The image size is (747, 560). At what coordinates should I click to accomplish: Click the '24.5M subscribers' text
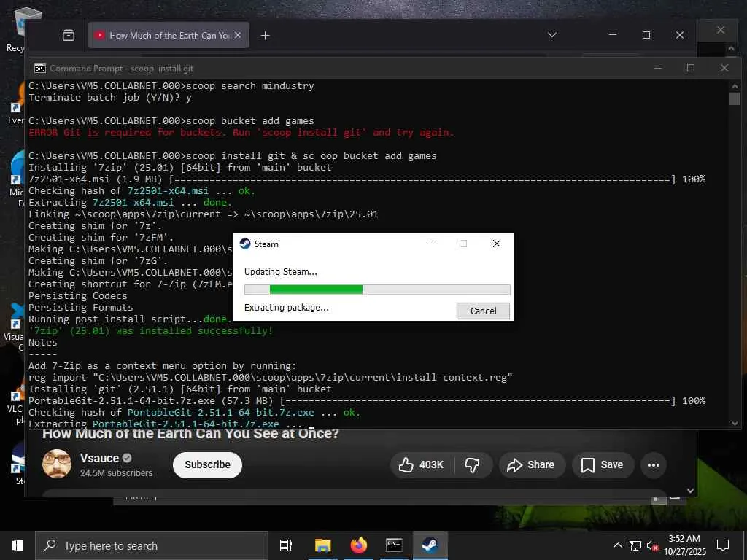pos(116,472)
